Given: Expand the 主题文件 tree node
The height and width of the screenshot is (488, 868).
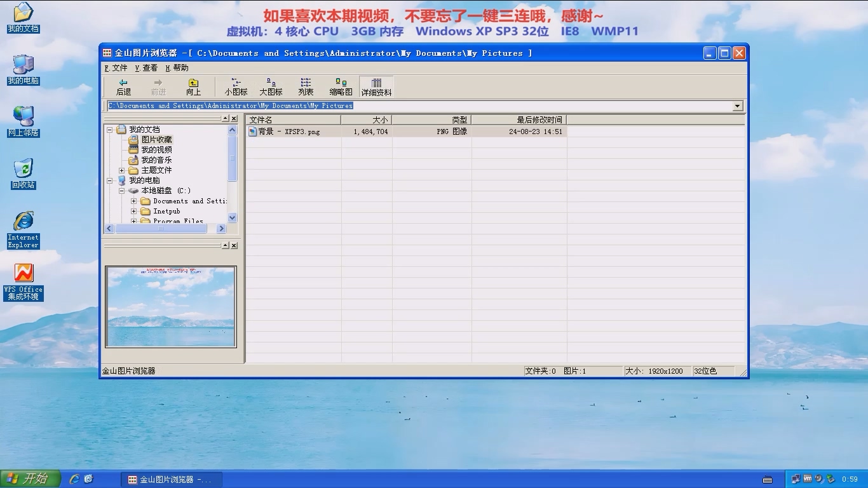Looking at the screenshot, I should [121, 170].
